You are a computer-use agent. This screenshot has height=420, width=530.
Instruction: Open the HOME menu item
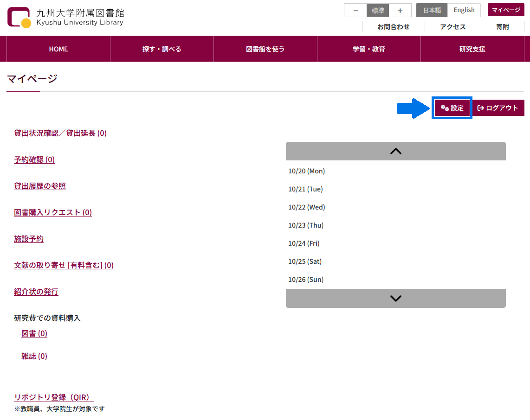(x=58, y=49)
